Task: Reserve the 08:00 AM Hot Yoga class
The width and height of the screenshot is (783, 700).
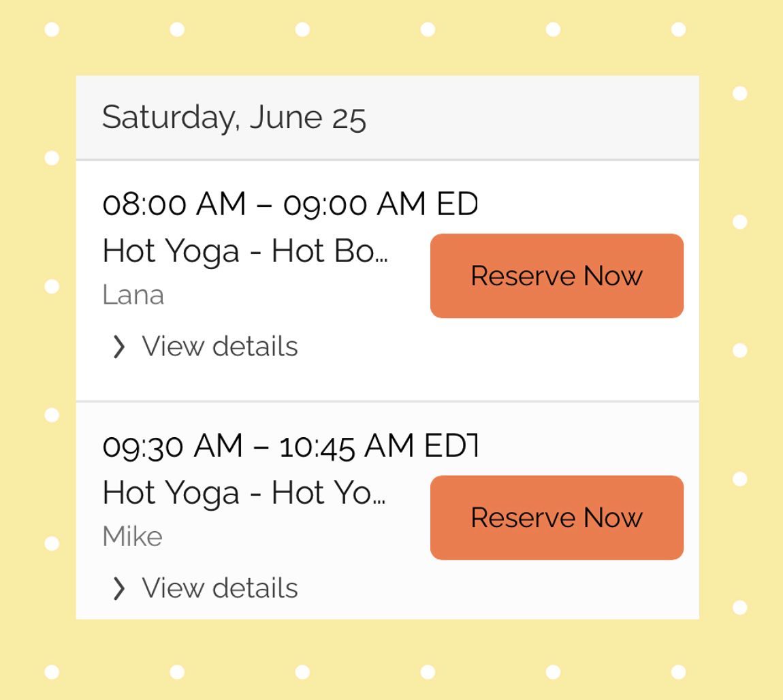Action: [556, 276]
